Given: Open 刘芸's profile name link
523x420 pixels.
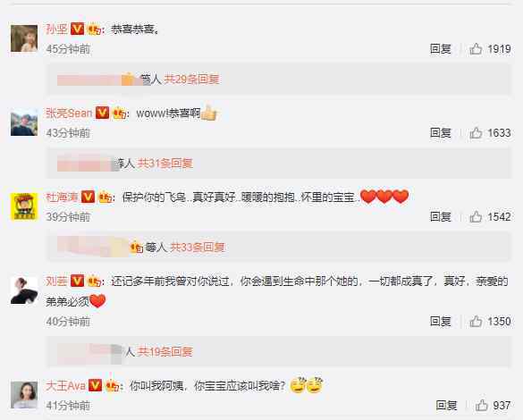Looking at the screenshot, I should point(56,281).
